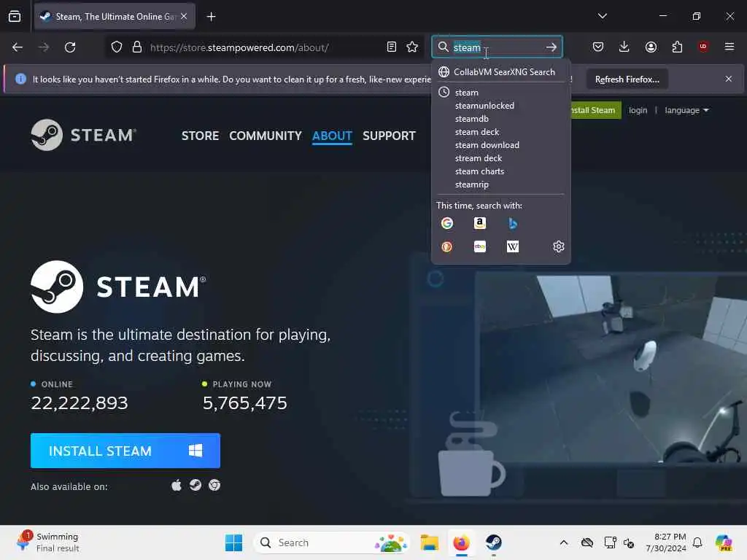This screenshot has height=560, width=747.
Task: Pick the 'steamunlocked' suggestion
Action: coord(500,106)
